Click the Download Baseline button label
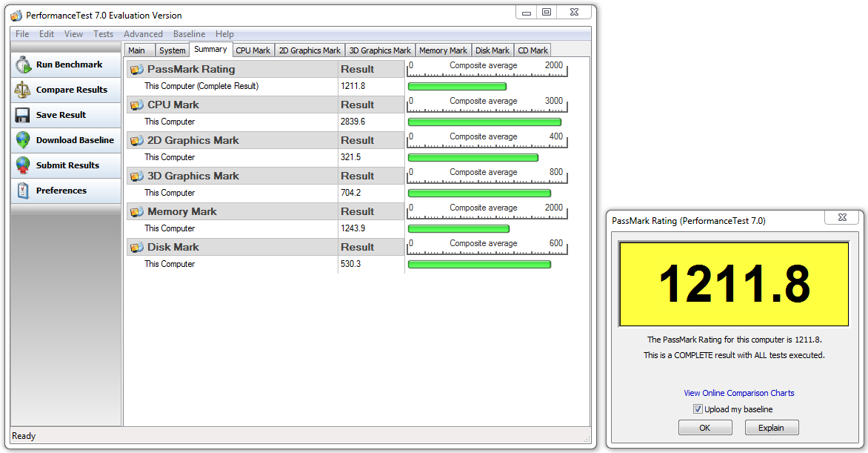Screen dimensions: 868x453 tap(75, 139)
